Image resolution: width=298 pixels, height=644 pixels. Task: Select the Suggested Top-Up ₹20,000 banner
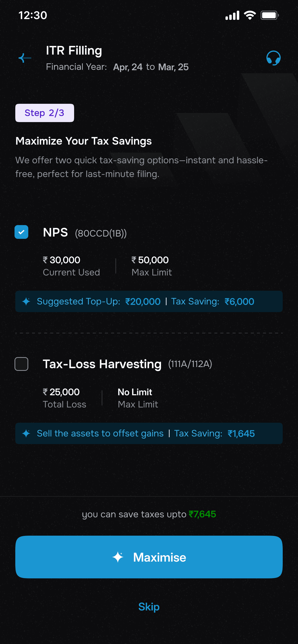(149, 301)
